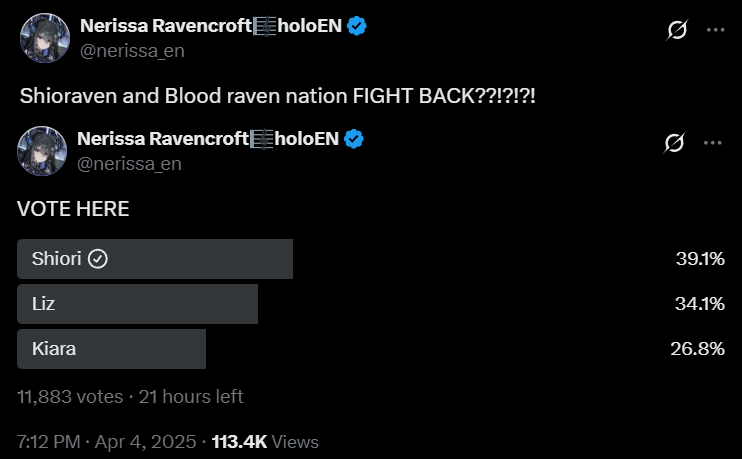
Task: Select the Shiori poll option
Action: (x=155, y=259)
